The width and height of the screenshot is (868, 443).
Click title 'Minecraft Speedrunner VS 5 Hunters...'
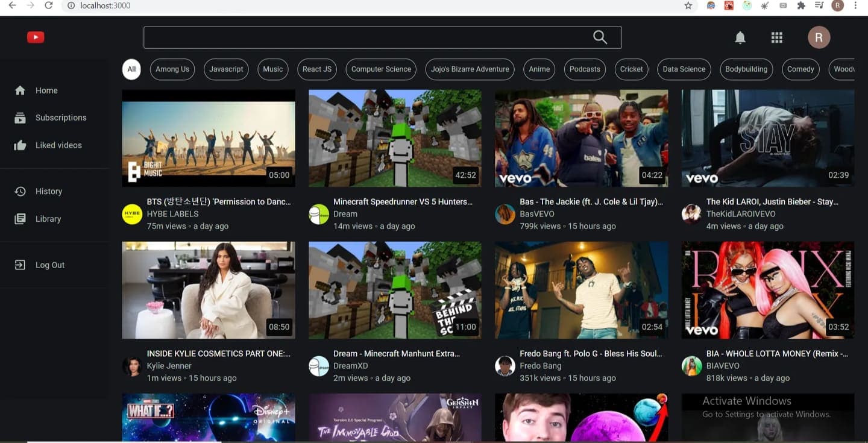403,202
